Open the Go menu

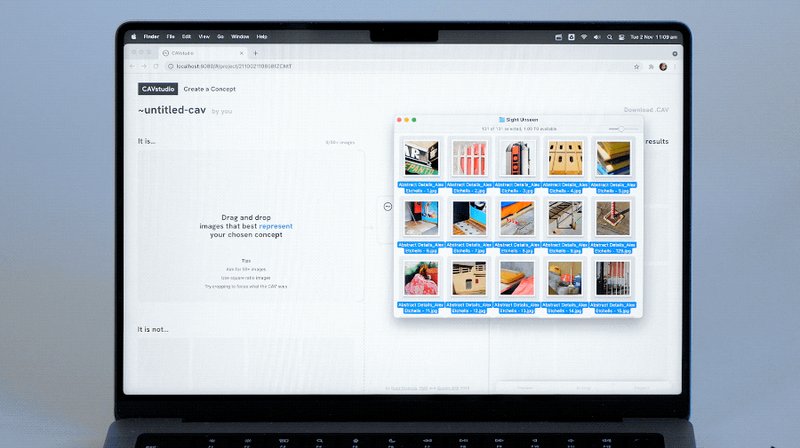(x=220, y=37)
